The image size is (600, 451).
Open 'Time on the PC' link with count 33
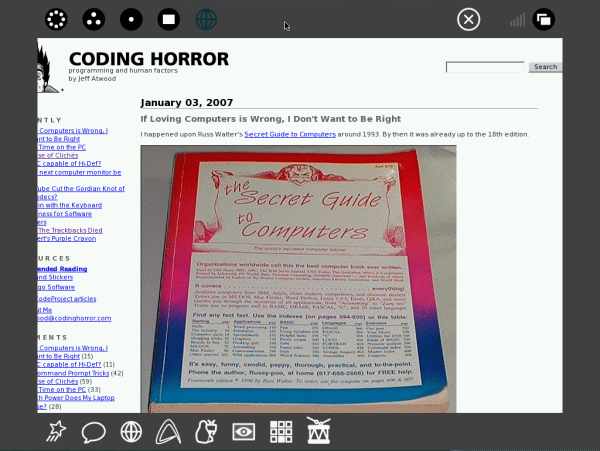62,389
